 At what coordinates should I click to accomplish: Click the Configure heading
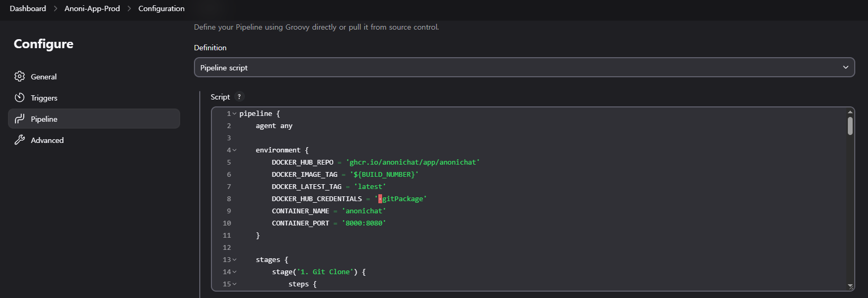[x=43, y=44]
